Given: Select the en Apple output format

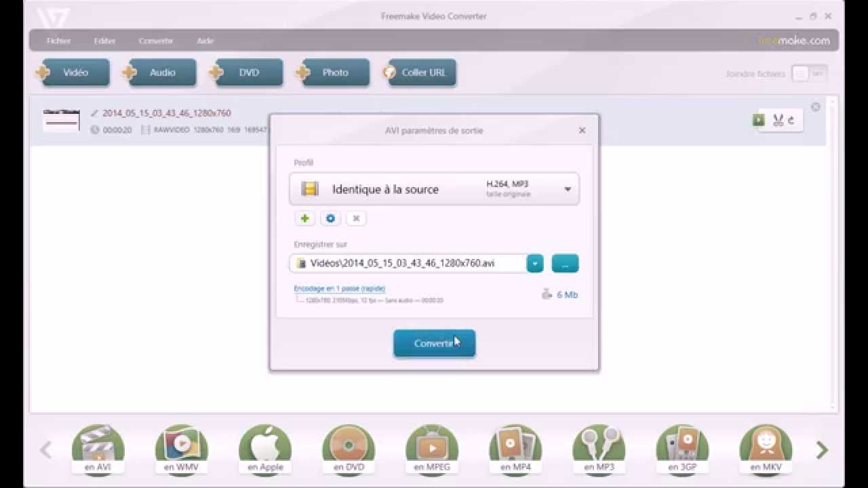Looking at the screenshot, I should [x=265, y=449].
